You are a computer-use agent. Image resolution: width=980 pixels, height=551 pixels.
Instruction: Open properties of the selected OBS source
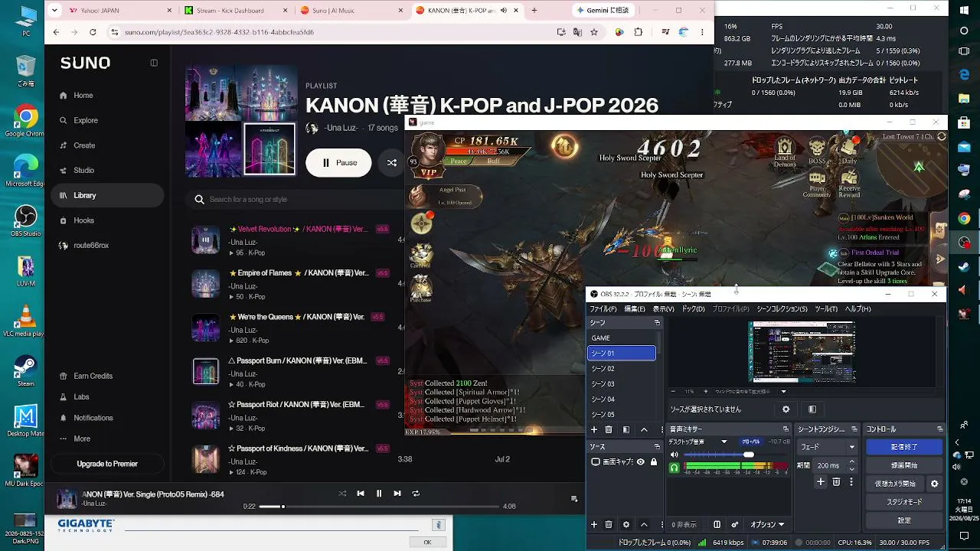click(x=626, y=525)
